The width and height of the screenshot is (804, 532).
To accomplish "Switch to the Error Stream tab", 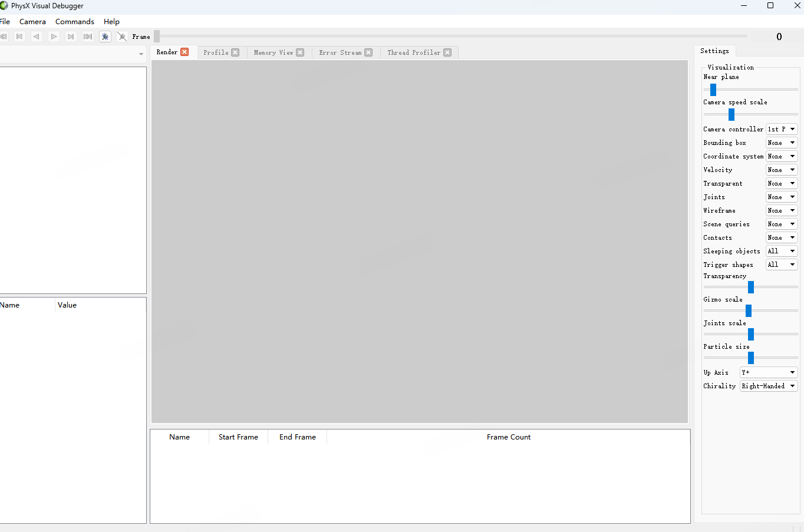I will click(340, 52).
